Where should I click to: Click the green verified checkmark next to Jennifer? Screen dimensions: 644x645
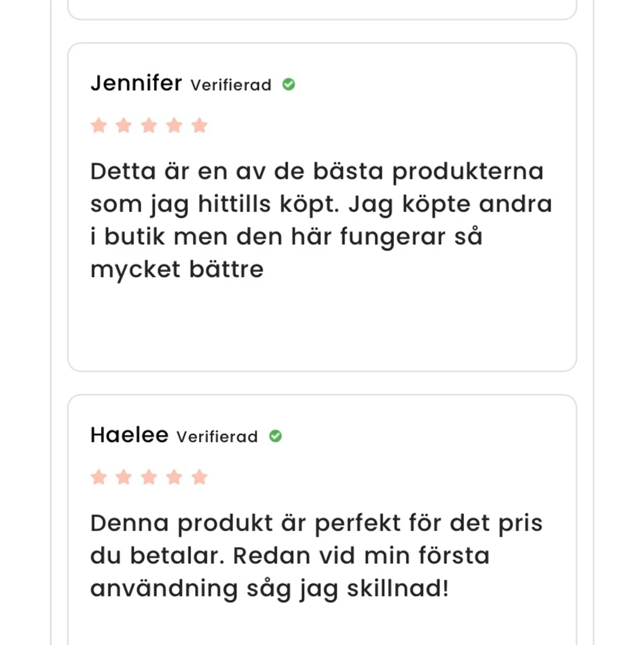[x=289, y=84]
